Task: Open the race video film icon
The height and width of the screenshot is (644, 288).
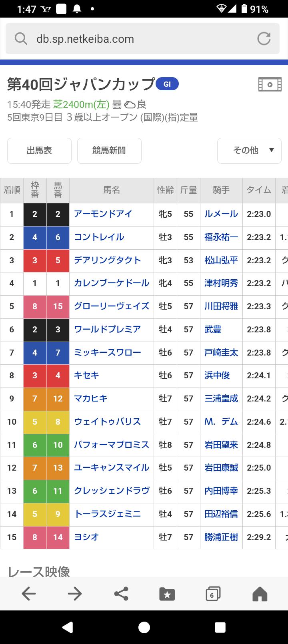Action: (x=270, y=84)
